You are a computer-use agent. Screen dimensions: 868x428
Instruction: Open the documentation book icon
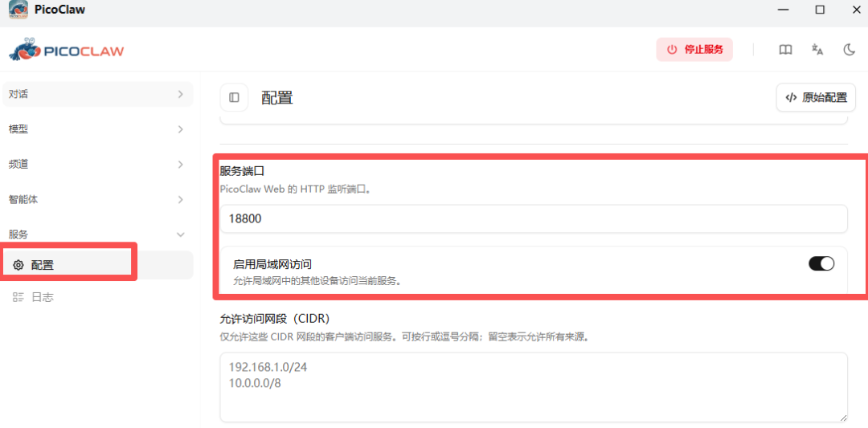(785, 50)
